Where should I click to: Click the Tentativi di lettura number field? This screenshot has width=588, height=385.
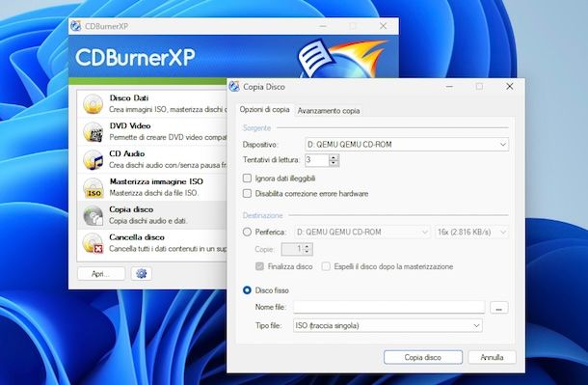point(317,160)
